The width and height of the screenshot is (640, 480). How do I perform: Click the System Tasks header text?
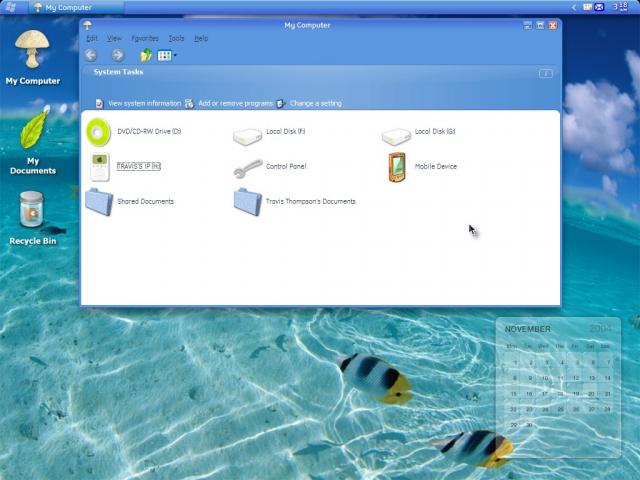pyautogui.click(x=118, y=72)
